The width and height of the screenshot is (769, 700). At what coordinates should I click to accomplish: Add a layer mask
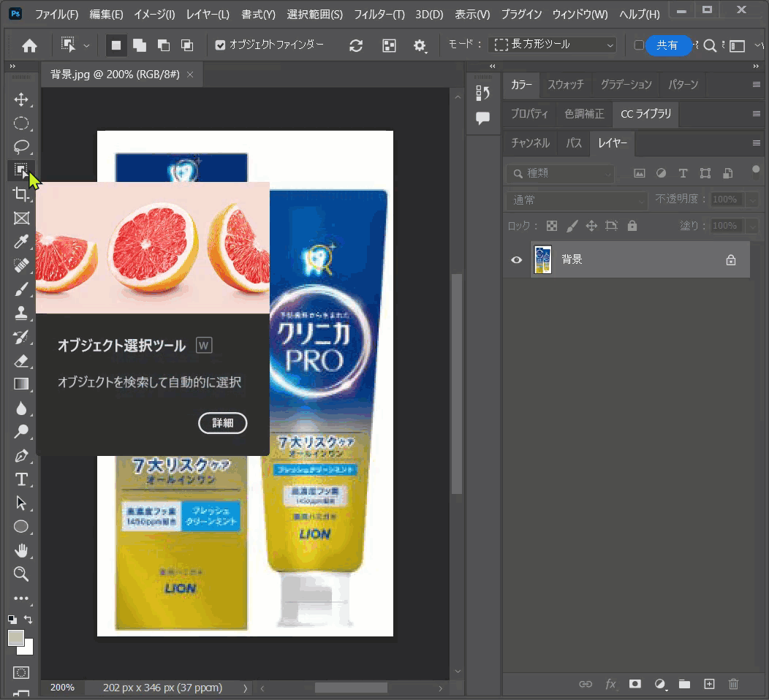click(635, 684)
